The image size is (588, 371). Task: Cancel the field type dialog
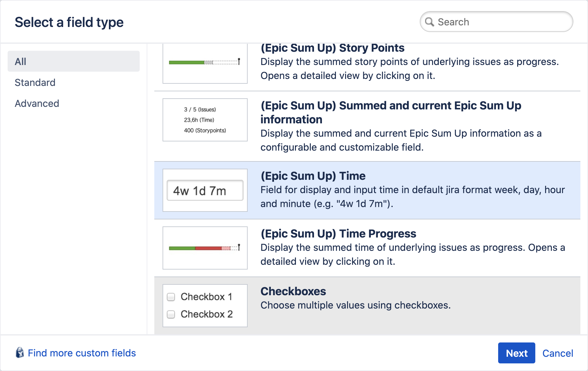[558, 353]
